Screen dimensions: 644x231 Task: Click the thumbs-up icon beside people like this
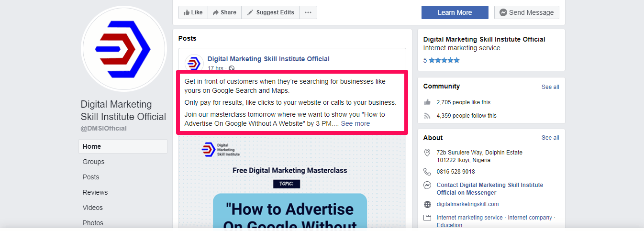click(x=427, y=102)
